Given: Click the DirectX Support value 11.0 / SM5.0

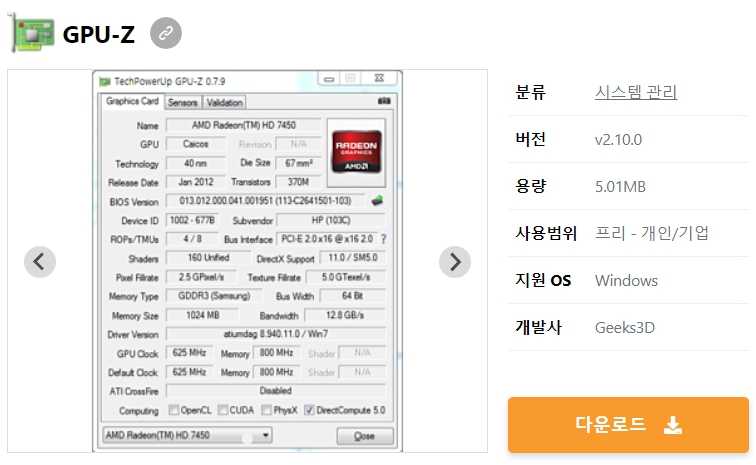Looking at the screenshot, I should click(352, 258).
